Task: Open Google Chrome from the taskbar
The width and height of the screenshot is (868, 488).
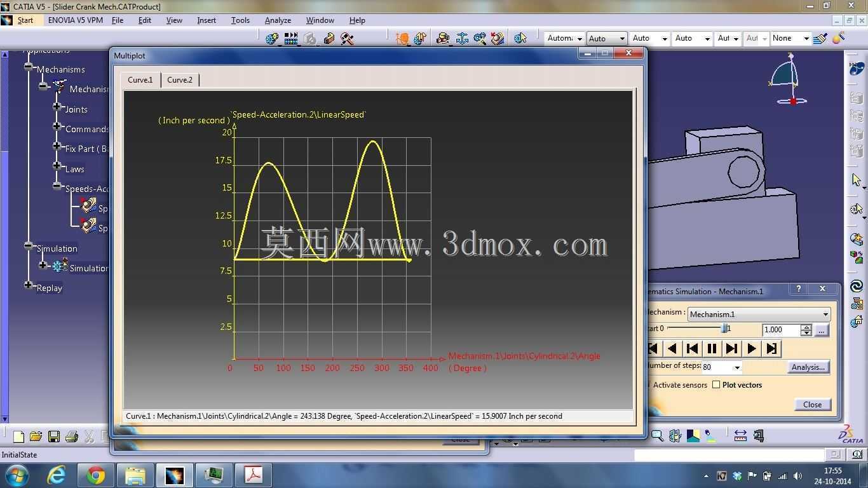Action: coord(96,475)
